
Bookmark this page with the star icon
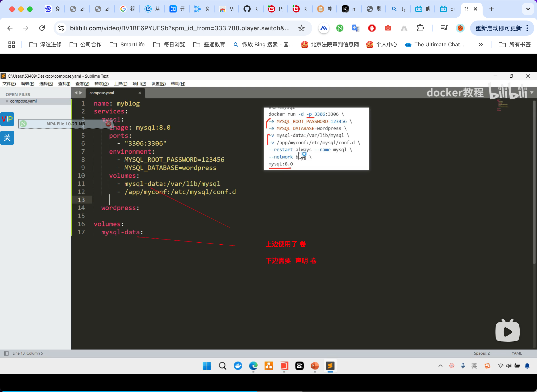301,28
